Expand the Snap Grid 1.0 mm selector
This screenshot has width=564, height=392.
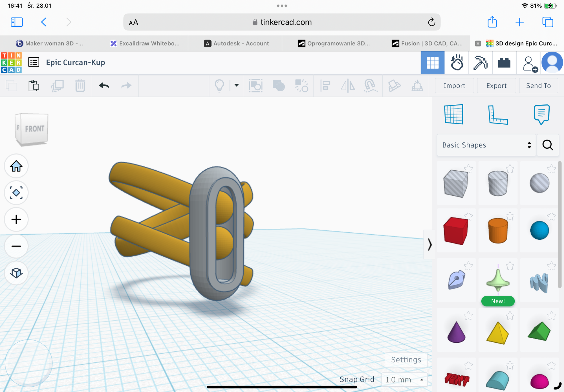point(404,380)
